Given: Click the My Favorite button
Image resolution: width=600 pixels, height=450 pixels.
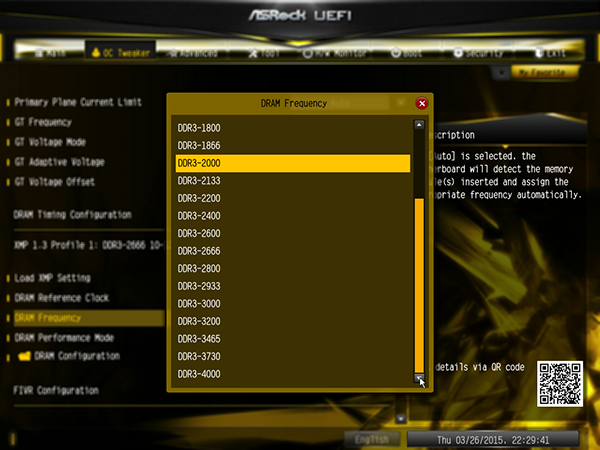Looking at the screenshot, I should (x=542, y=72).
